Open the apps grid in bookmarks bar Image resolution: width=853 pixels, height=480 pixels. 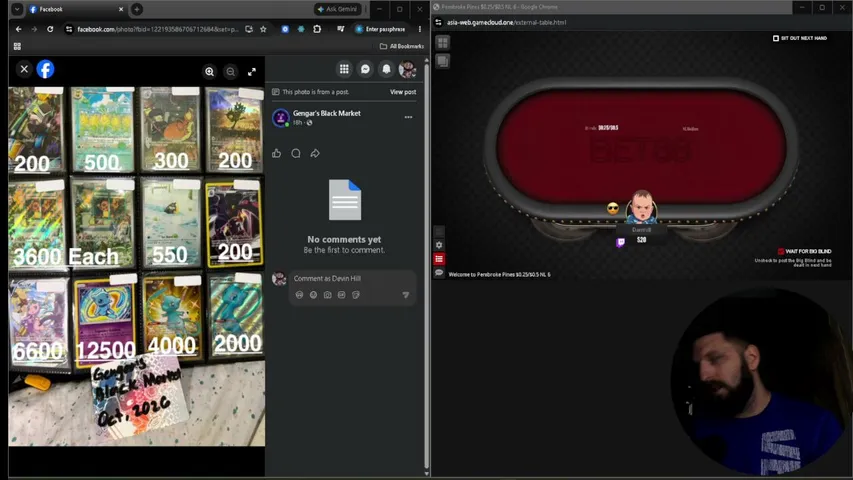(x=17, y=46)
